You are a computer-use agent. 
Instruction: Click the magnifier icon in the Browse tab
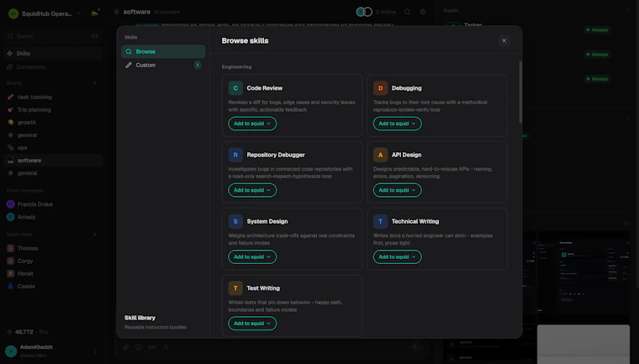point(129,52)
